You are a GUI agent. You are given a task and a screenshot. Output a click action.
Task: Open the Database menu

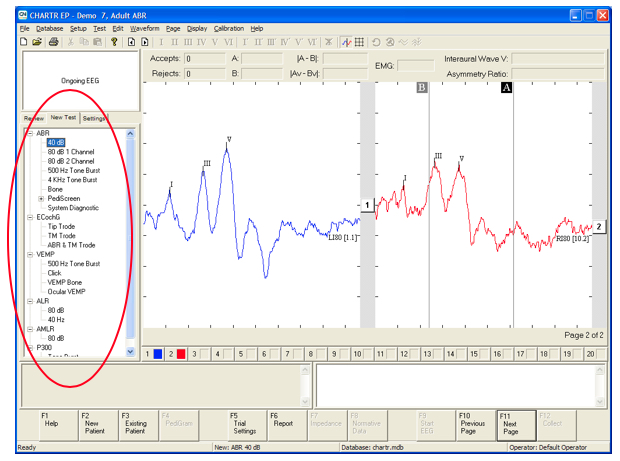pos(49,28)
